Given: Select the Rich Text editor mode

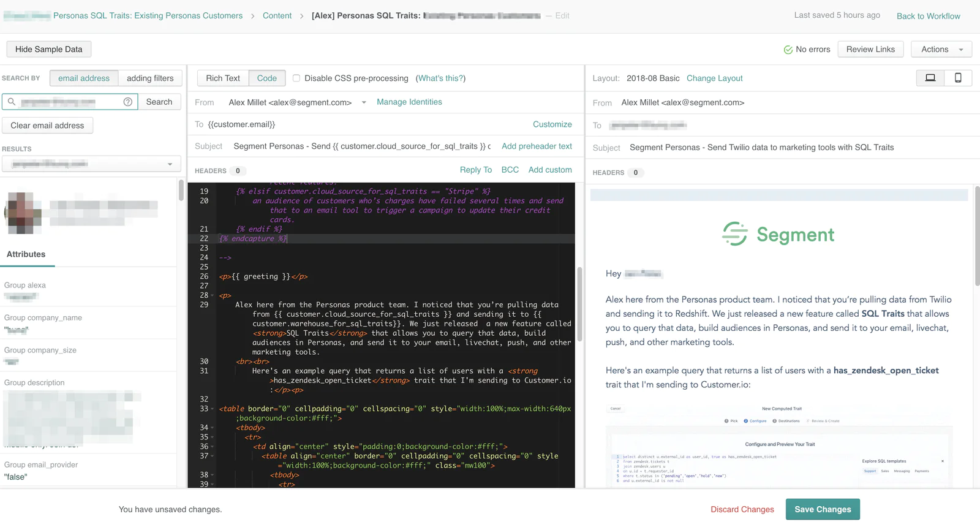Looking at the screenshot, I should pyautogui.click(x=223, y=78).
